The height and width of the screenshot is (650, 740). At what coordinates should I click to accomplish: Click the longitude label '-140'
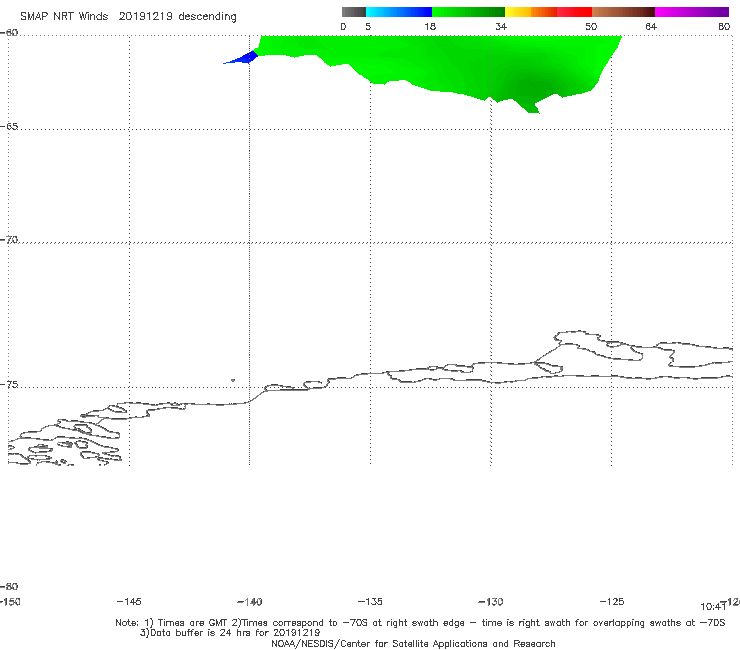click(x=250, y=601)
